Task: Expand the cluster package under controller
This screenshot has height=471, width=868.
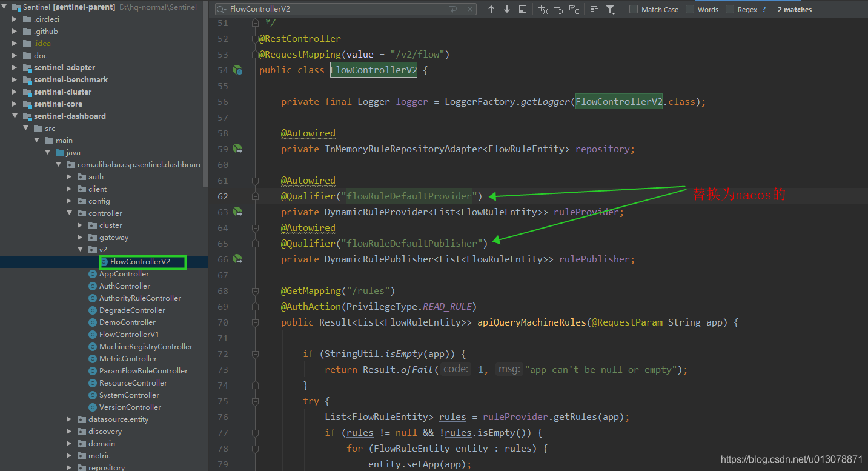Action: [81, 225]
